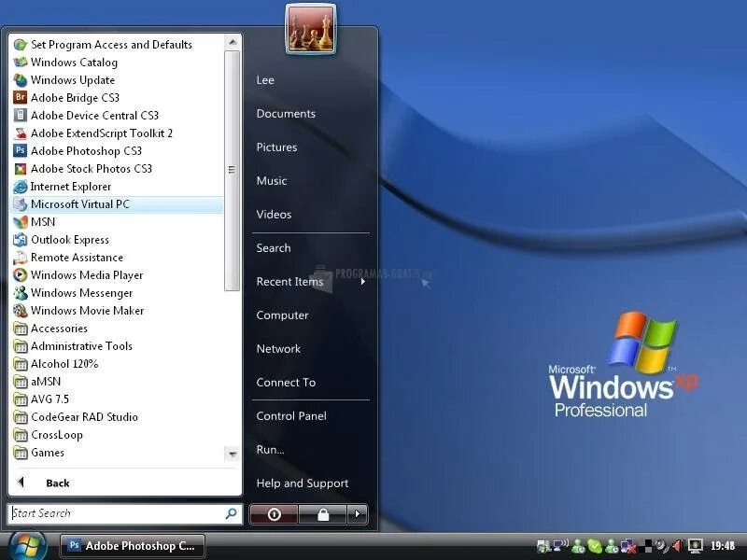The image size is (747, 560).
Task: Launch Adobe Device Central CS3
Action: 94,116
